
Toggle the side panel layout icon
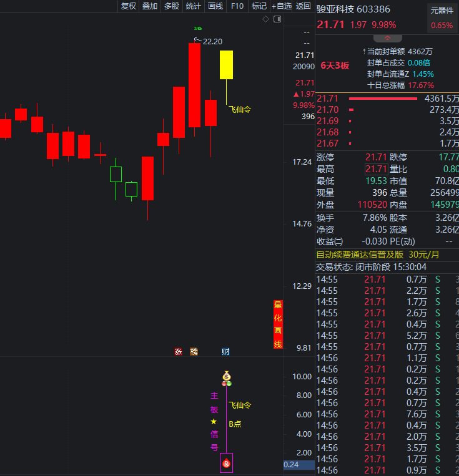277,19
